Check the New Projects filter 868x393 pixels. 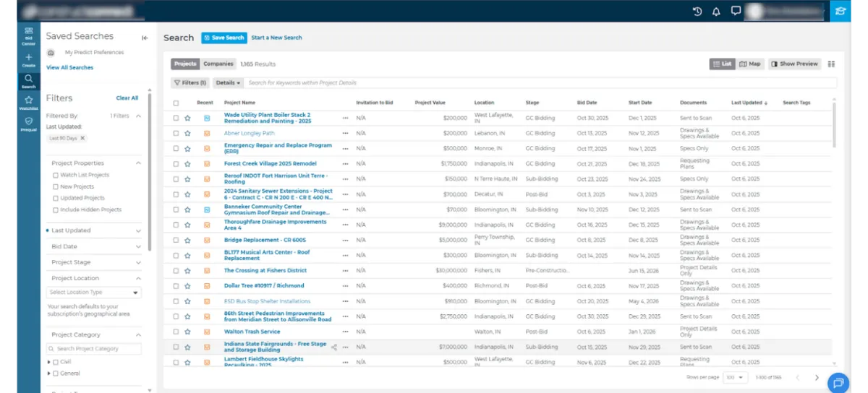(56, 186)
